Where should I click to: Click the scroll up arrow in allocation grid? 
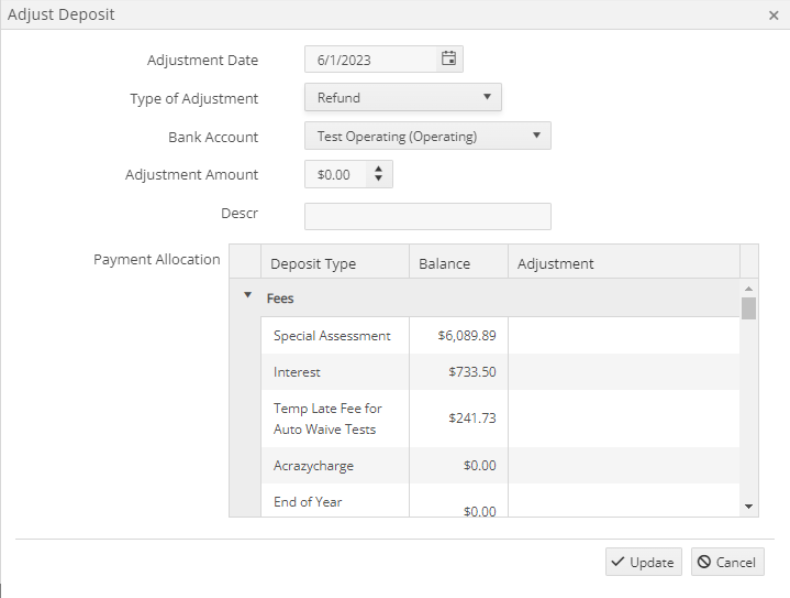pos(749,289)
